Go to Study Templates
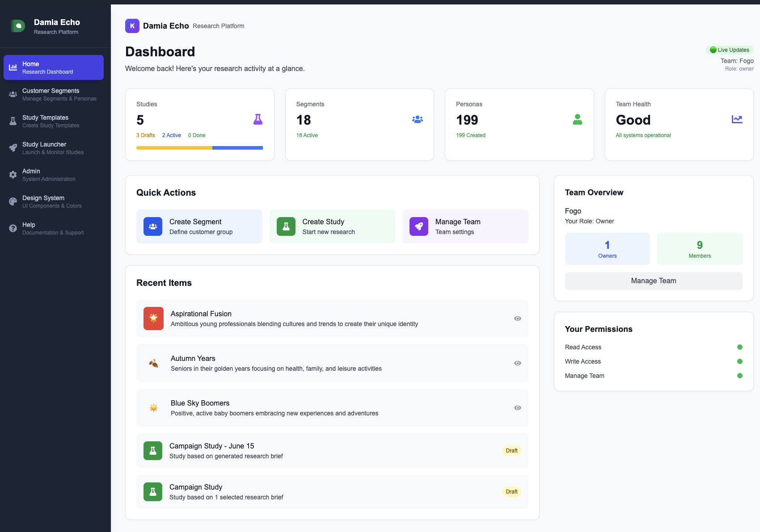The image size is (760, 532). point(54,121)
